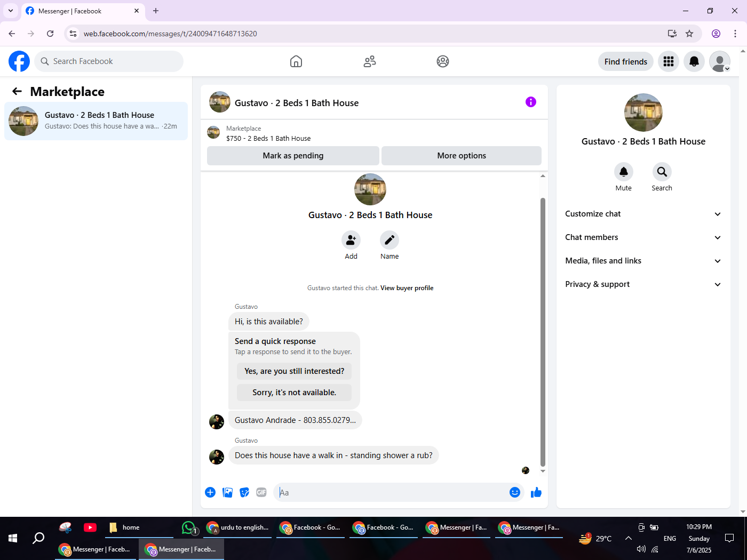Click the browser address bar URL

(170, 34)
